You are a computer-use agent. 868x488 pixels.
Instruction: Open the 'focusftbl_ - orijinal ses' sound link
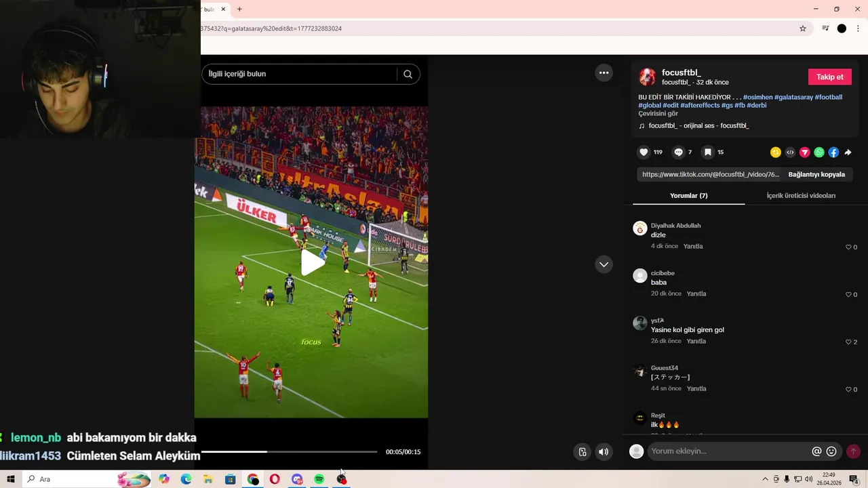pos(698,125)
